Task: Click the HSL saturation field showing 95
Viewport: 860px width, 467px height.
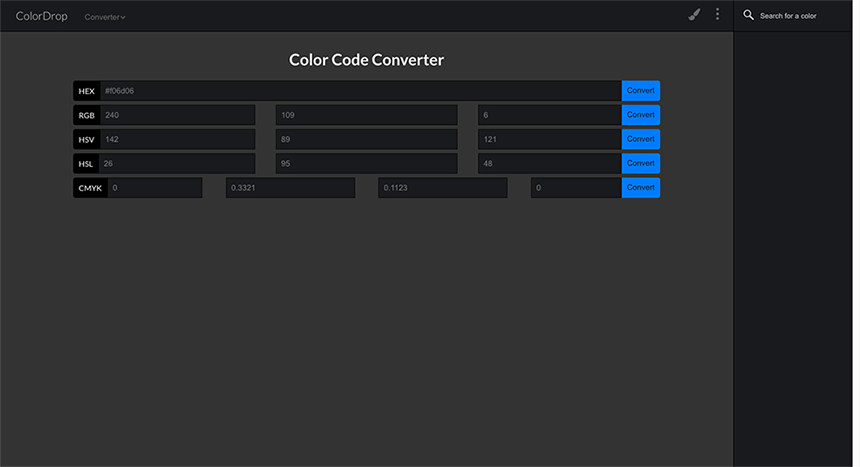Action: click(x=366, y=163)
